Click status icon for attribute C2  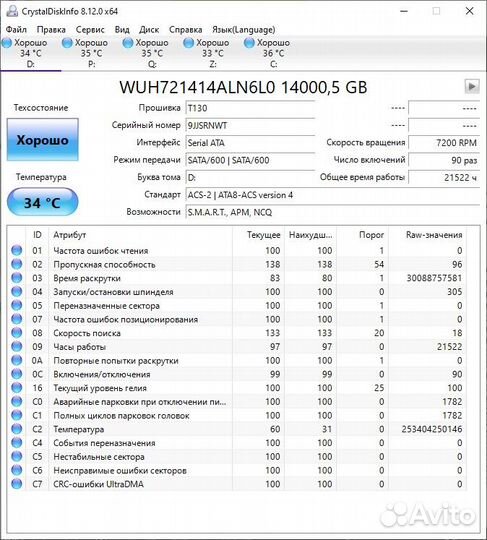click(16, 429)
